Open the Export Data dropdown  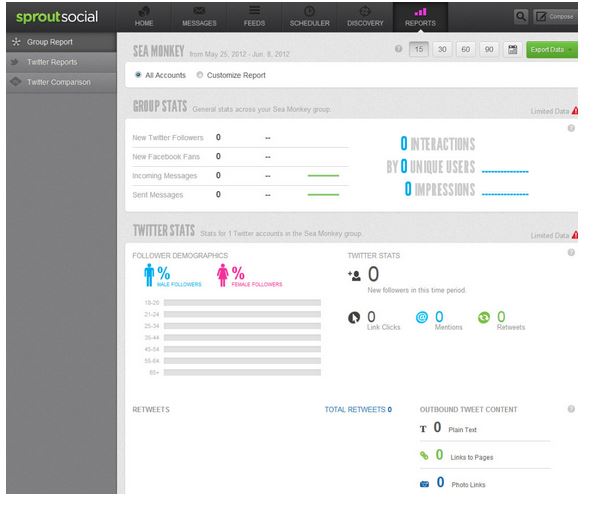click(x=552, y=50)
